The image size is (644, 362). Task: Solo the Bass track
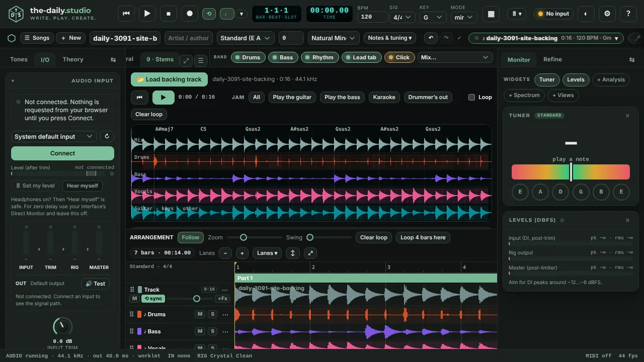tap(212, 331)
